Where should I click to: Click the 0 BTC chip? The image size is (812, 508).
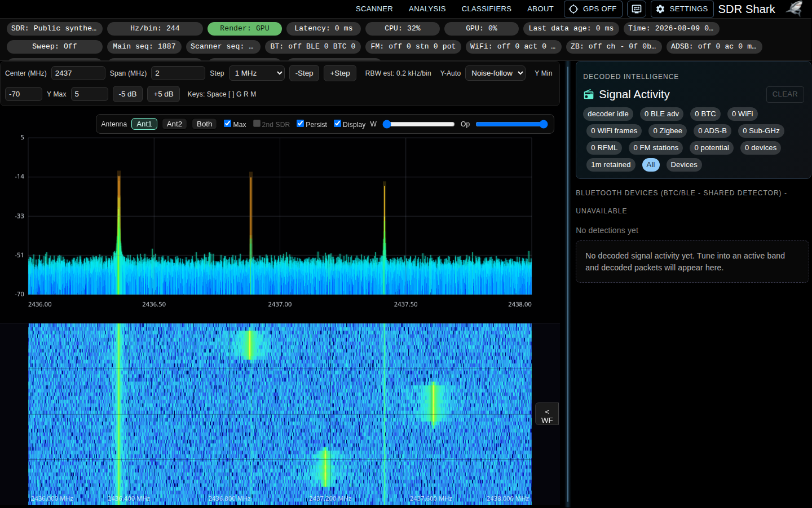[705, 114]
